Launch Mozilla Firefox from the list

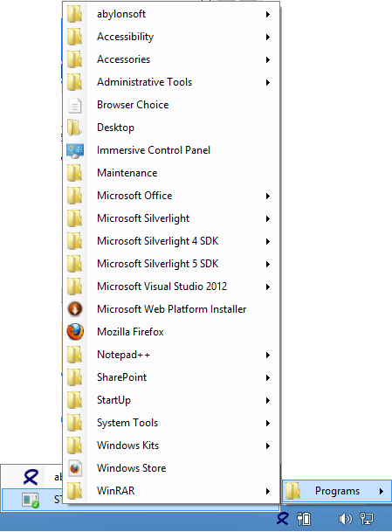[171, 332]
